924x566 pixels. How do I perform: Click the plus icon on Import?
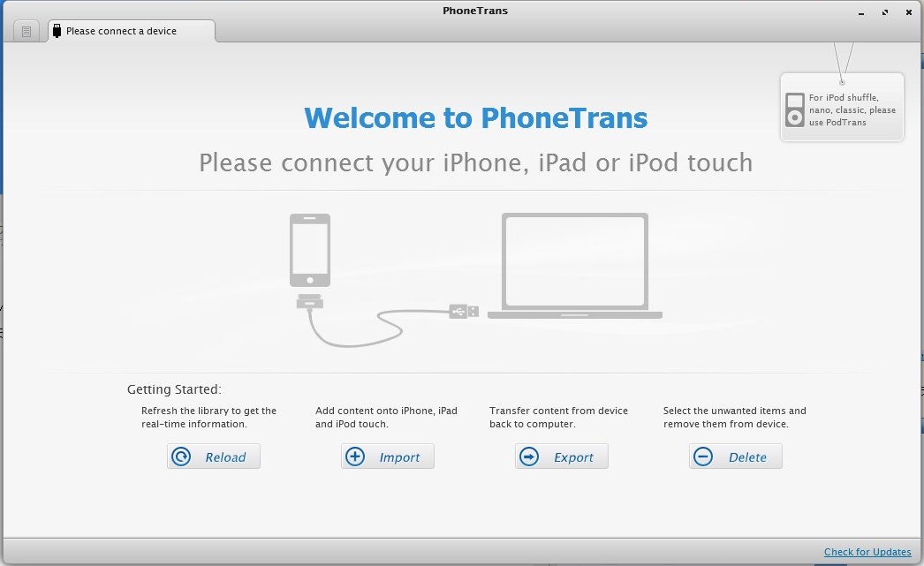pyautogui.click(x=355, y=457)
